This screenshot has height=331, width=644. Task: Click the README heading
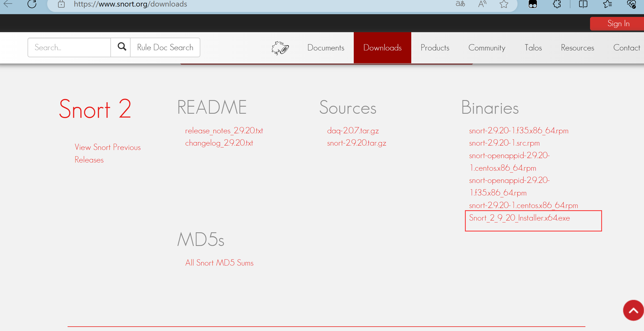click(x=212, y=107)
